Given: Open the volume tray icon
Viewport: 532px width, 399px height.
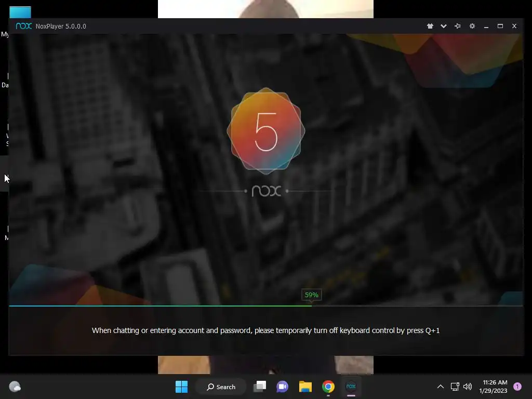Looking at the screenshot, I should coord(468,387).
